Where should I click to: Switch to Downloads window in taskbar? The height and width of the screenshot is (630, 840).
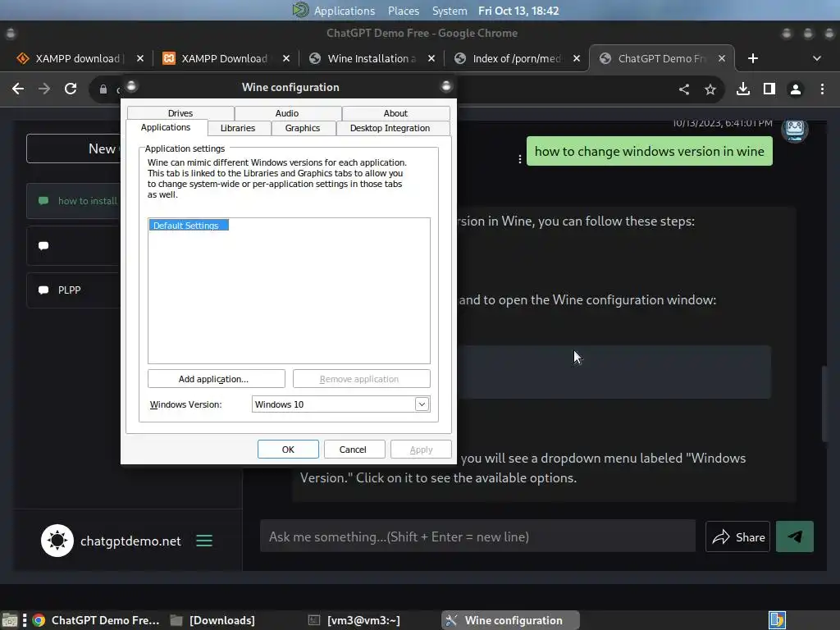(212, 620)
